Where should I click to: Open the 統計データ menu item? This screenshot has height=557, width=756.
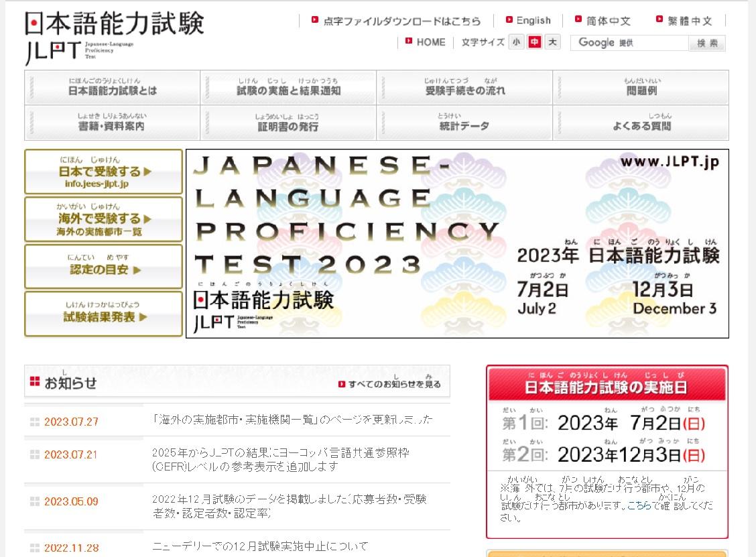click(464, 123)
